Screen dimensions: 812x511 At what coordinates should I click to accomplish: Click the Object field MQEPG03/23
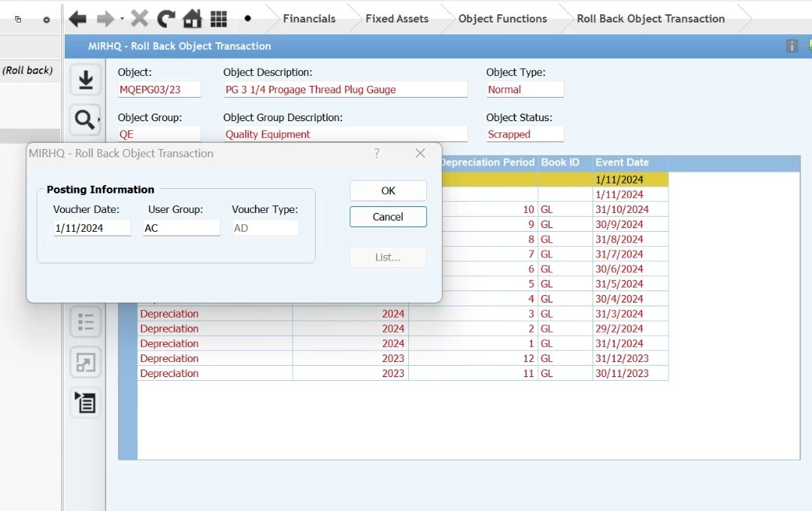(159, 90)
